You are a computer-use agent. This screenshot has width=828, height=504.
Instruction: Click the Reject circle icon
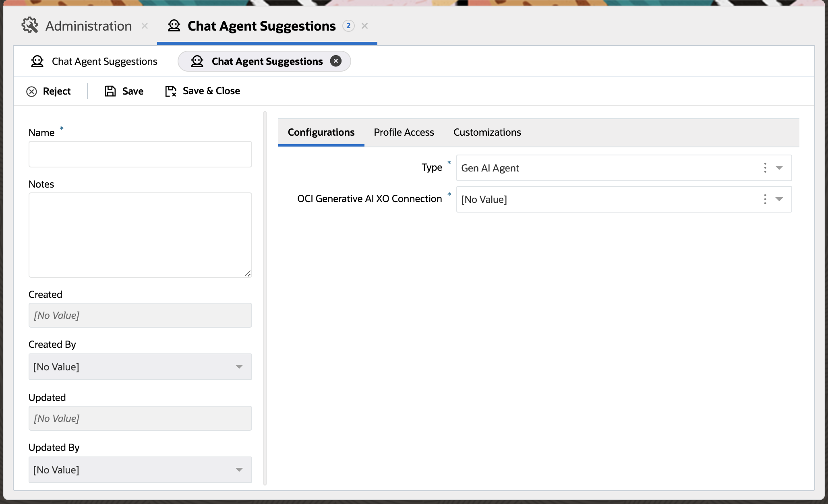[x=32, y=91]
